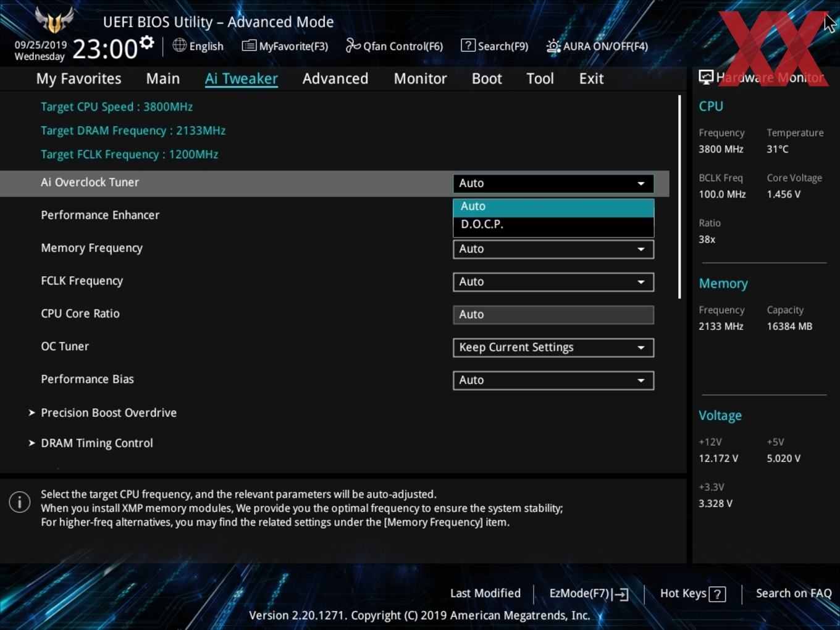Click the Search question mark icon
Viewport: 840px width, 630px height.
coord(468,45)
